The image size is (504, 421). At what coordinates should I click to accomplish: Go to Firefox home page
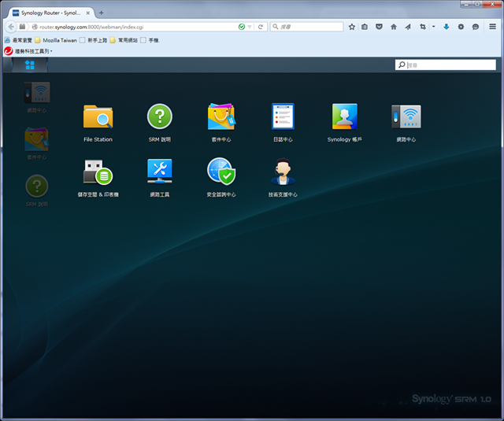394,27
